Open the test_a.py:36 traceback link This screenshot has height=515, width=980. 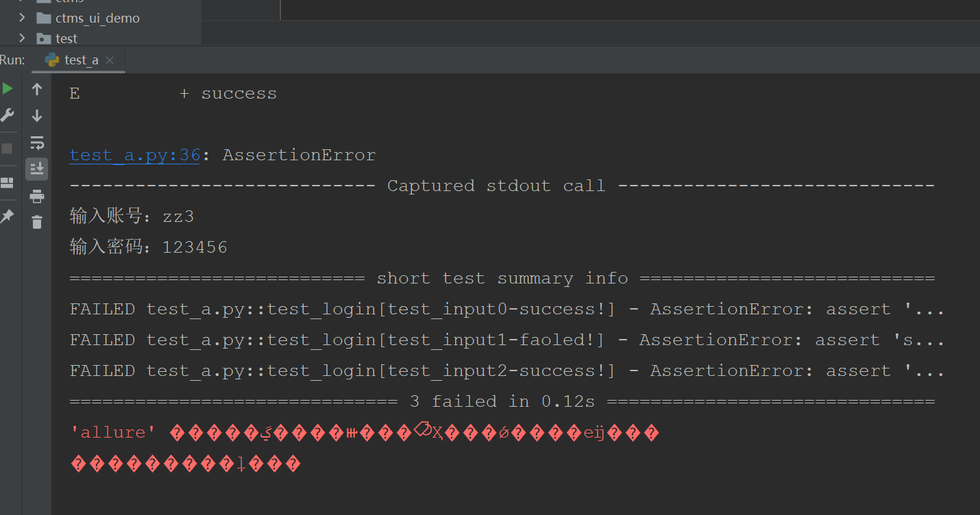(x=134, y=155)
